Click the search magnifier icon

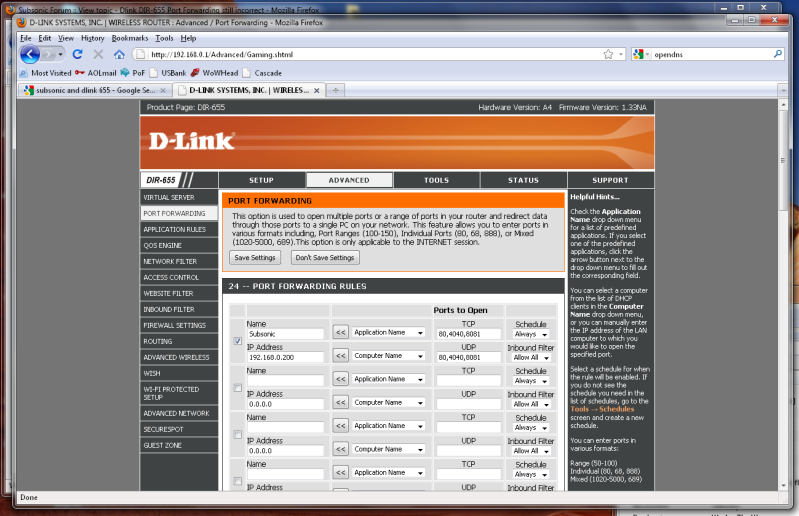tap(778, 54)
